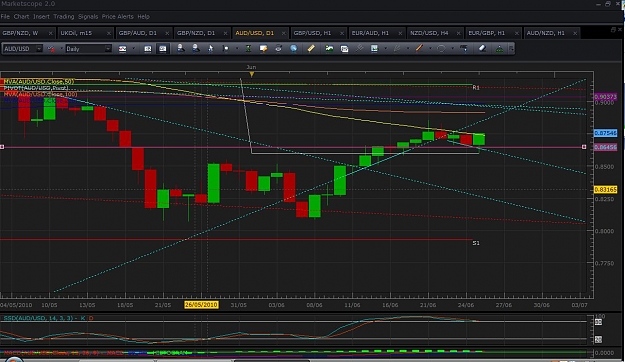Switch to the GBP/NZD, W tab
This screenshot has height=362, width=625.
(x=27, y=33)
